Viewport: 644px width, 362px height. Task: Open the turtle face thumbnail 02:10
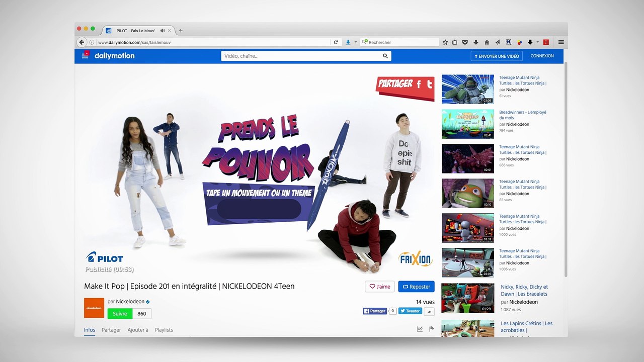(x=468, y=194)
